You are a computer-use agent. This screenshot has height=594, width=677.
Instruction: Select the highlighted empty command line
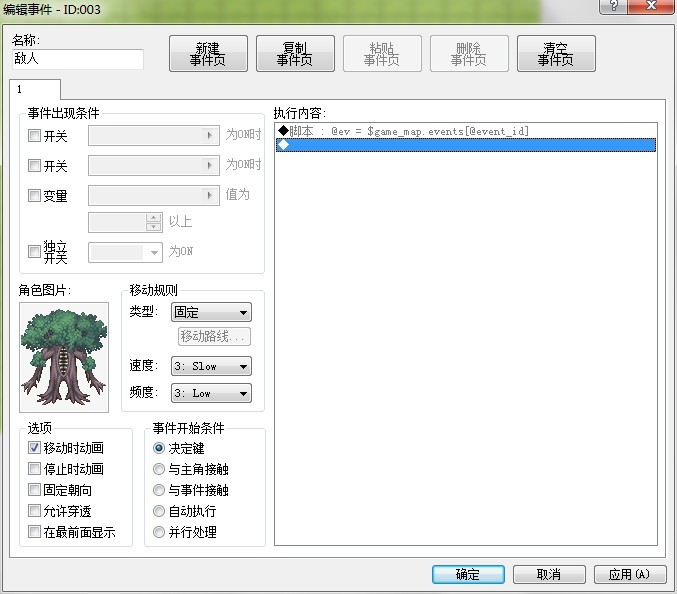pyautogui.click(x=466, y=145)
